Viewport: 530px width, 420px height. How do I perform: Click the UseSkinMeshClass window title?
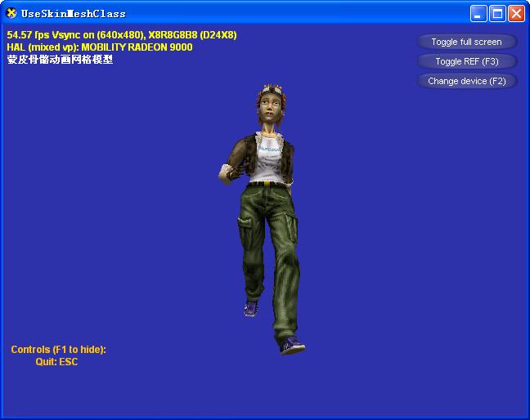click(74, 14)
